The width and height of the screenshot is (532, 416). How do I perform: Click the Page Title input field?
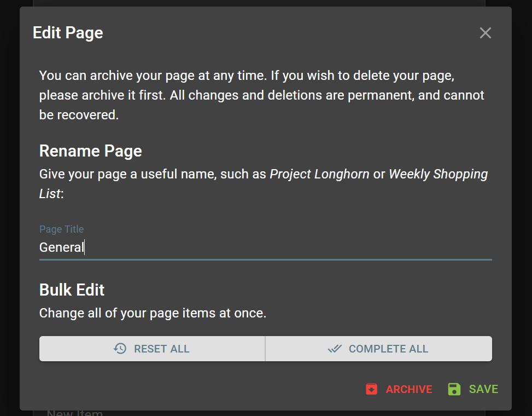click(265, 247)
